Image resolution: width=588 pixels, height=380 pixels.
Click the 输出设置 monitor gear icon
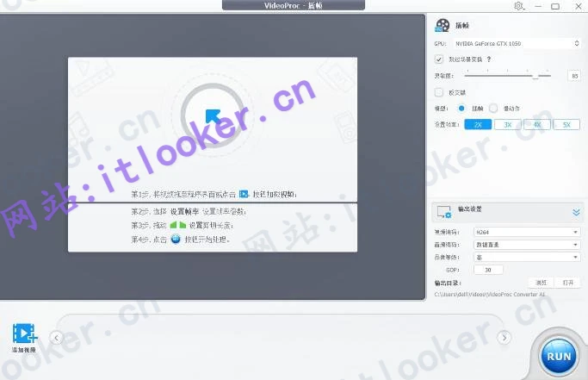[444, 212]
